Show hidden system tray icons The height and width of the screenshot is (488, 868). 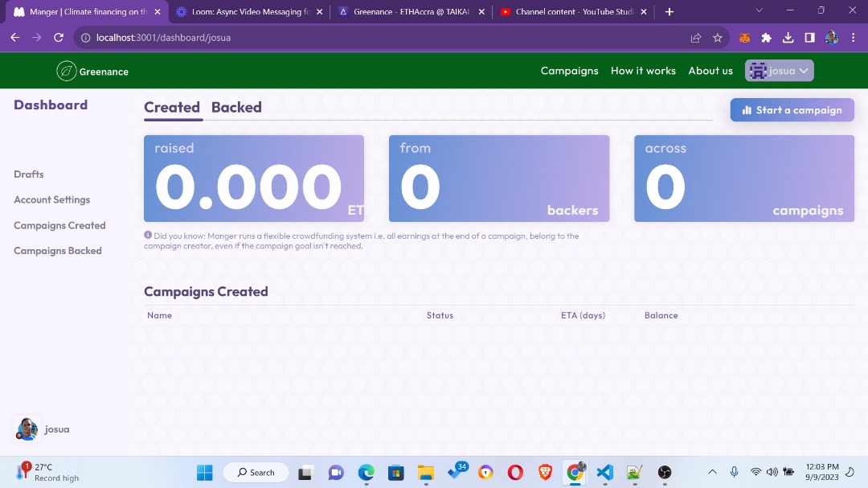pyautogui.click(x=712, y=472)
